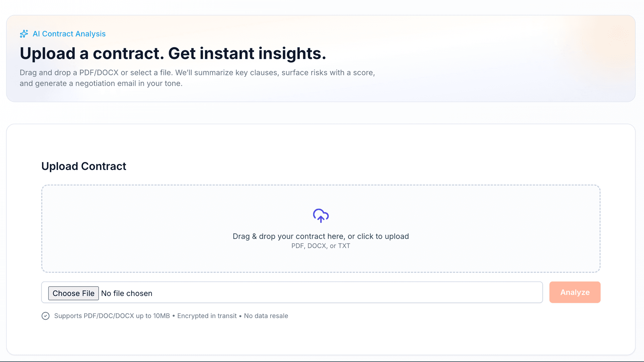Click the 'PDF, DOCX, or TXT' hint text
The height and width of the screenshot is (362, 644).
(x=321, y=246)
